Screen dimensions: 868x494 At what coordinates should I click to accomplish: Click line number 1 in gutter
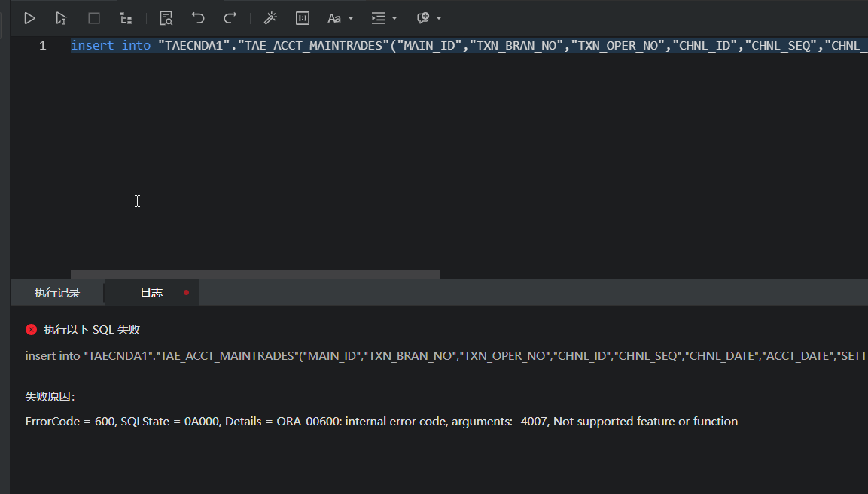[x=42, y=46]
